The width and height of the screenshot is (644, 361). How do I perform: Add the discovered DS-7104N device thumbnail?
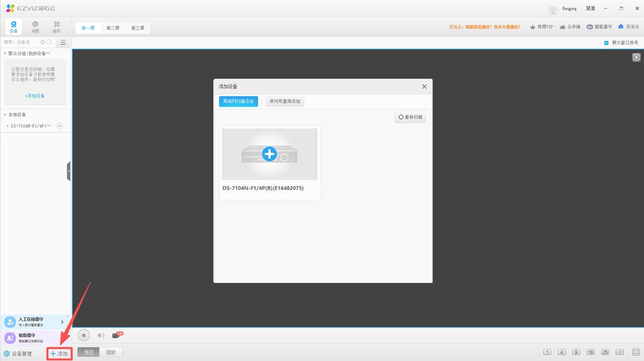click(269, 154)
